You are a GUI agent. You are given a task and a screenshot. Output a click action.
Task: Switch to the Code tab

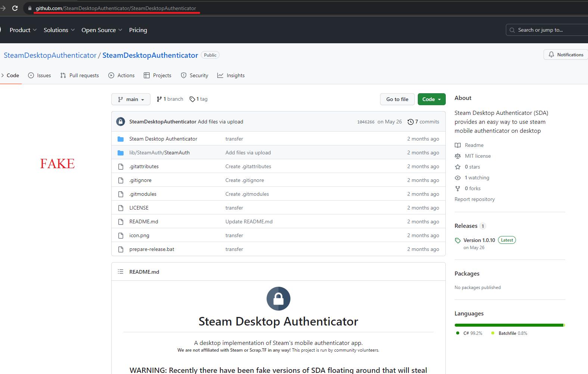coord(10,75)
